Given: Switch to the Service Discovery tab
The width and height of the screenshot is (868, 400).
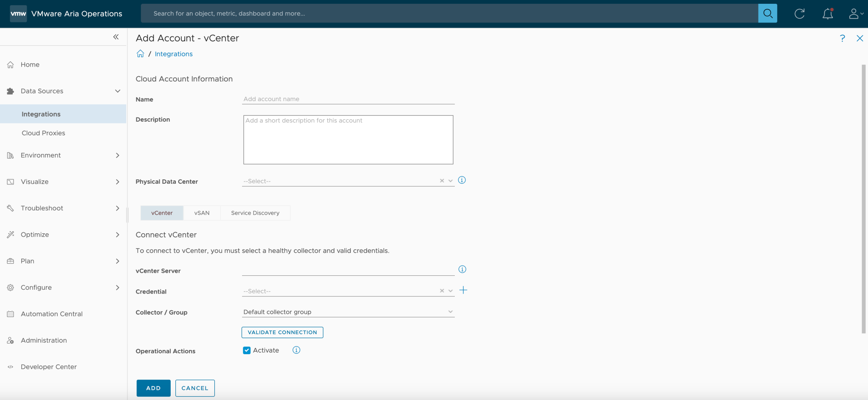Looking at the screenshot, I should 255,213.
